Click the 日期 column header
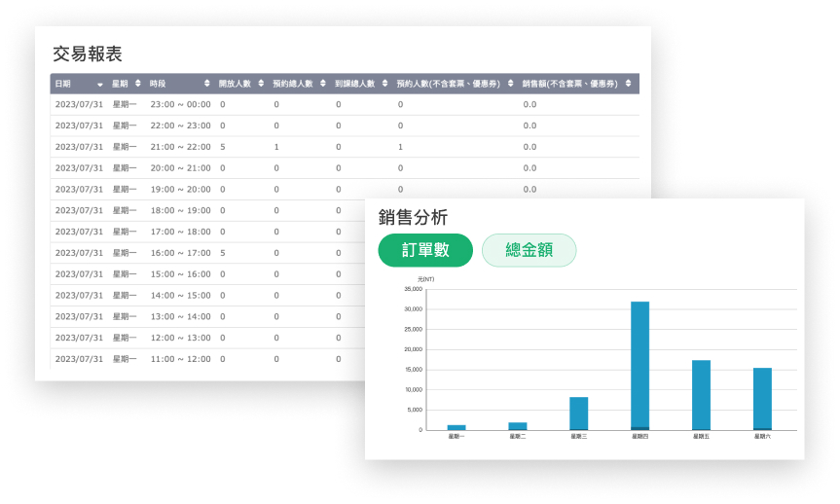This screenshot has height=504, width=840. 62,84
